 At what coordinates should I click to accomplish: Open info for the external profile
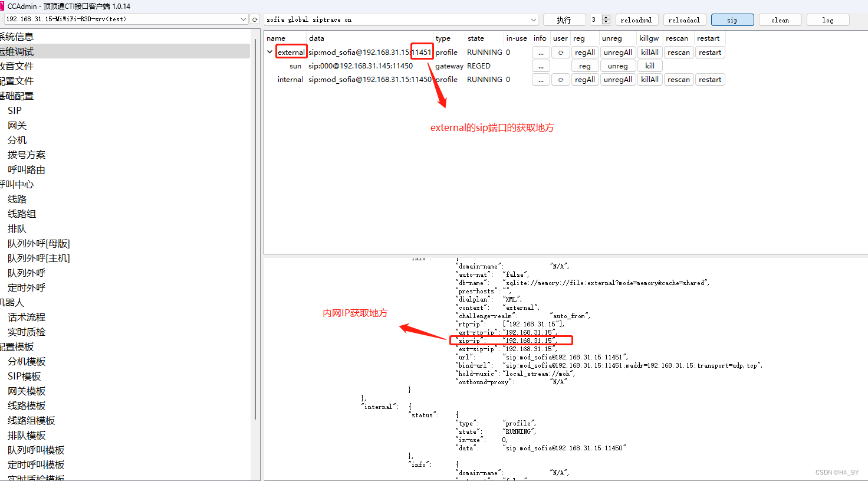541,53
